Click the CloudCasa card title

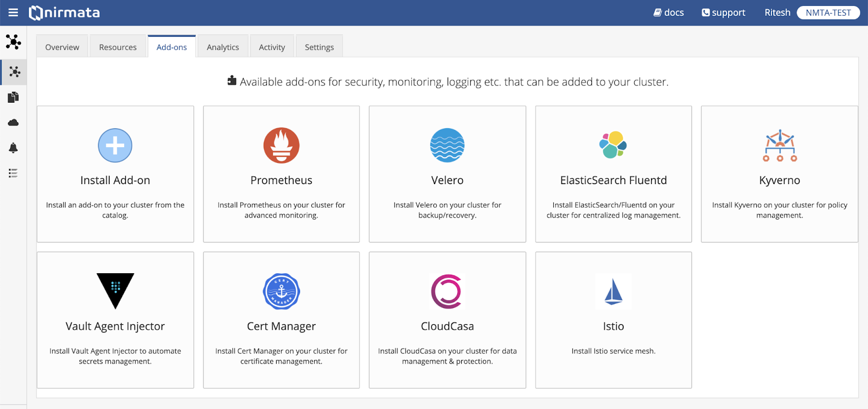coord(447,326)
